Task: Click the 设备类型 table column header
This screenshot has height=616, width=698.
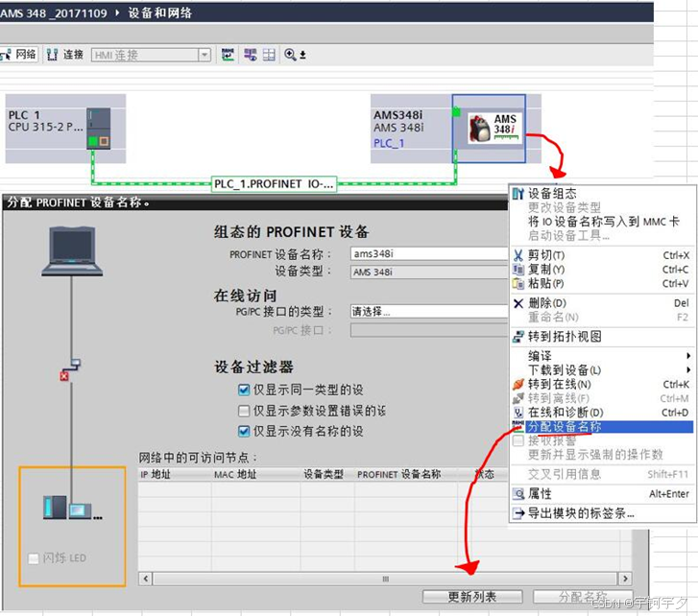Action: 327,475
